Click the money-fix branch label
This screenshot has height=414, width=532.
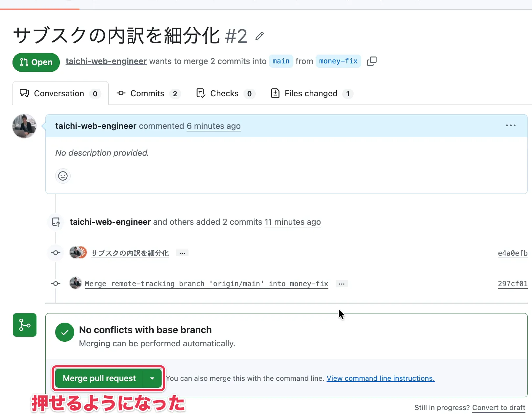(338, 61)
